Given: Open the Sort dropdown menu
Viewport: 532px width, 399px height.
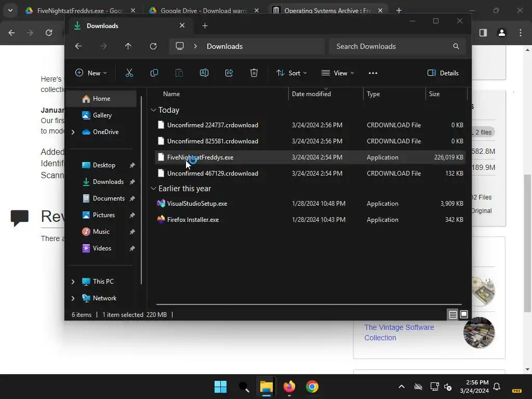Looking at the screenshot, I should (291, 73).
